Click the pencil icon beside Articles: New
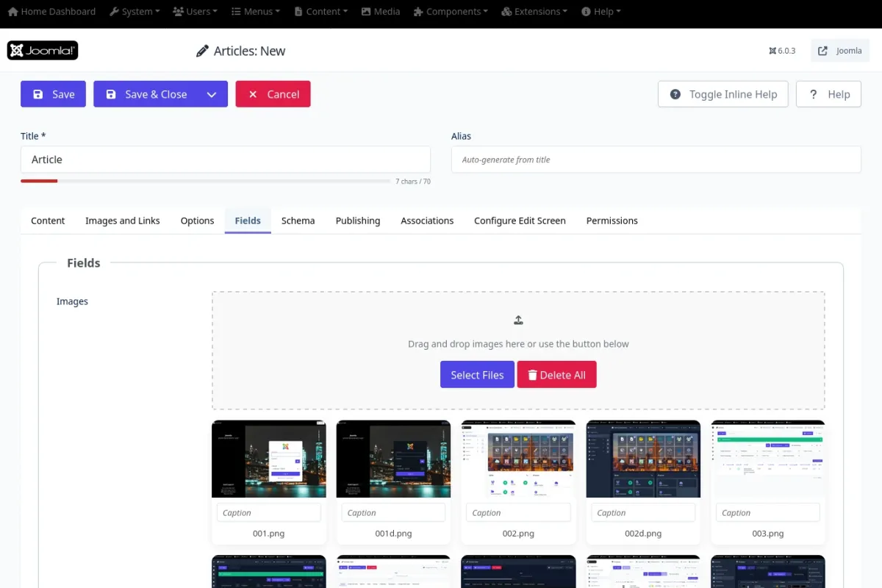882x588 pixels. tap(202, 51)
